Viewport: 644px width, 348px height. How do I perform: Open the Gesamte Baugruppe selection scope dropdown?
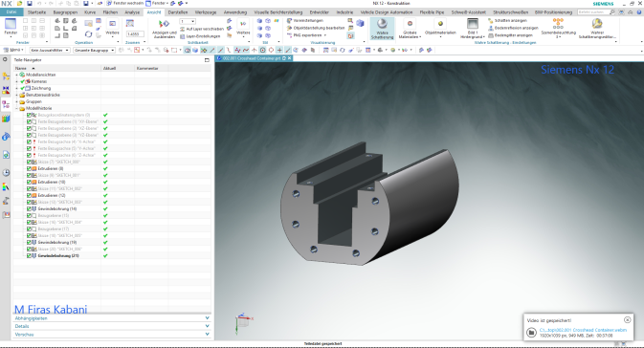click(95, 50)
